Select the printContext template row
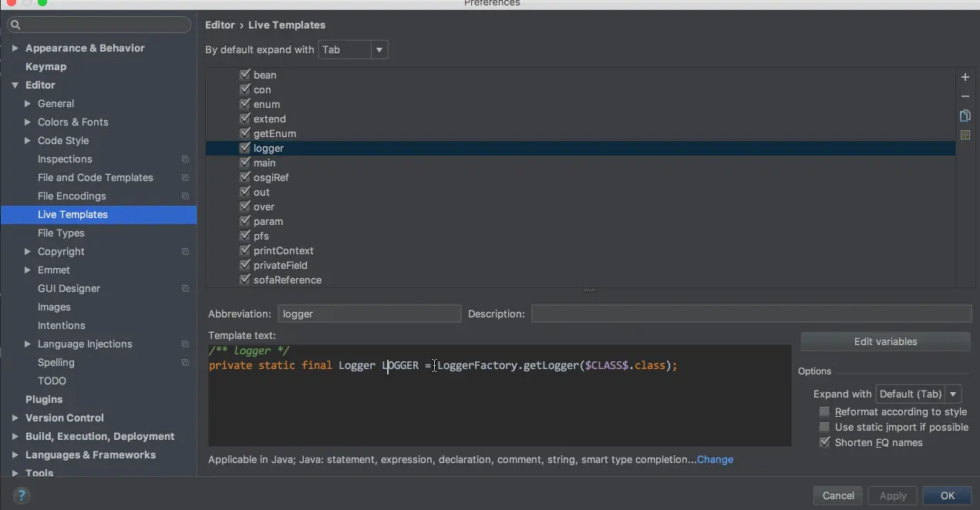 581,250
